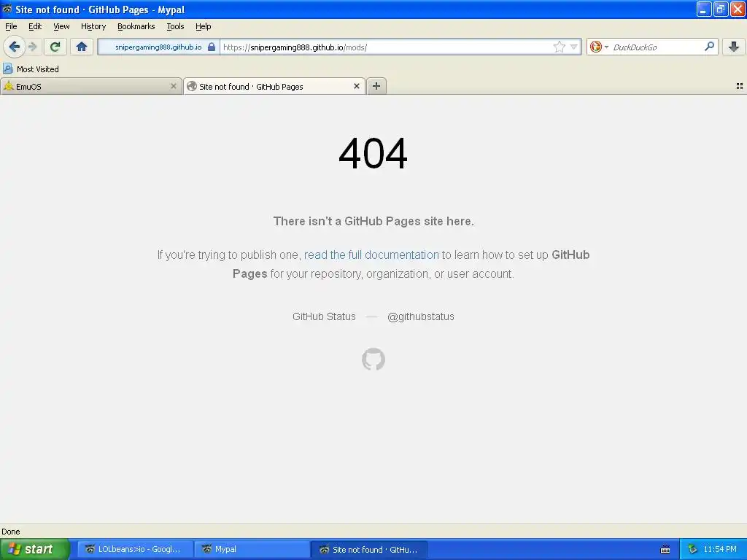Go back with the Back arrow button
747x560 pixels.
(x=15, y=47)
